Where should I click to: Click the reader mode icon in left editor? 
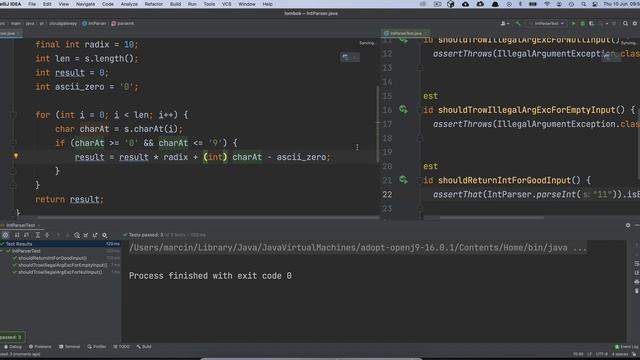point(345,57)
